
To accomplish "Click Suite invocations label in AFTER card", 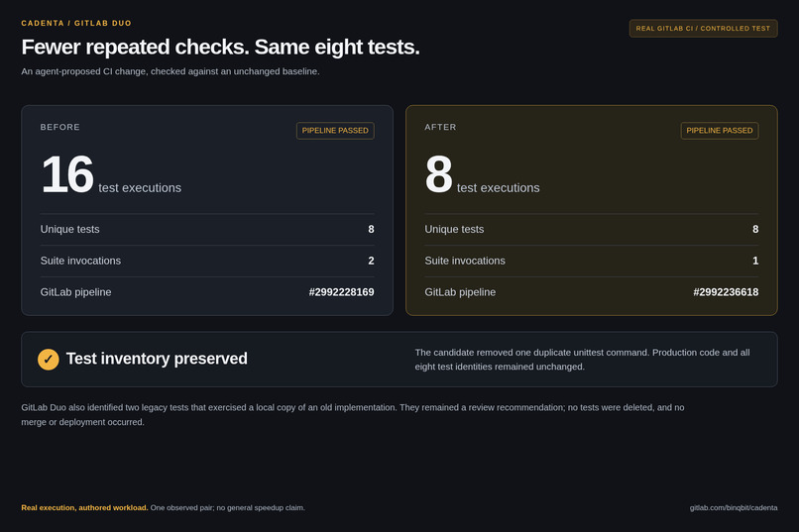I will 465,261.
